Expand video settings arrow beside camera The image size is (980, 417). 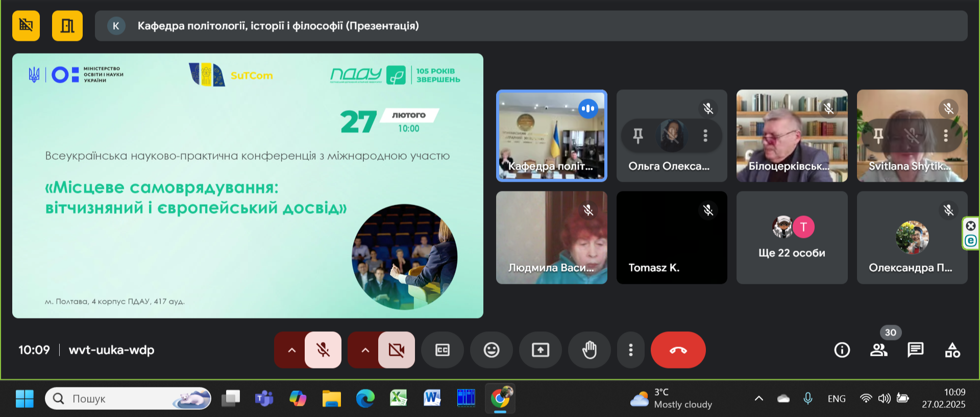(365, 350)
